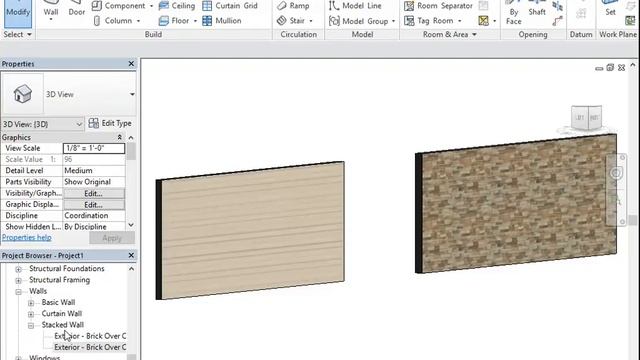Viewport: 640px width, 360px height.
Task: Open the Floor dropdown arrow
Action: 195,21
